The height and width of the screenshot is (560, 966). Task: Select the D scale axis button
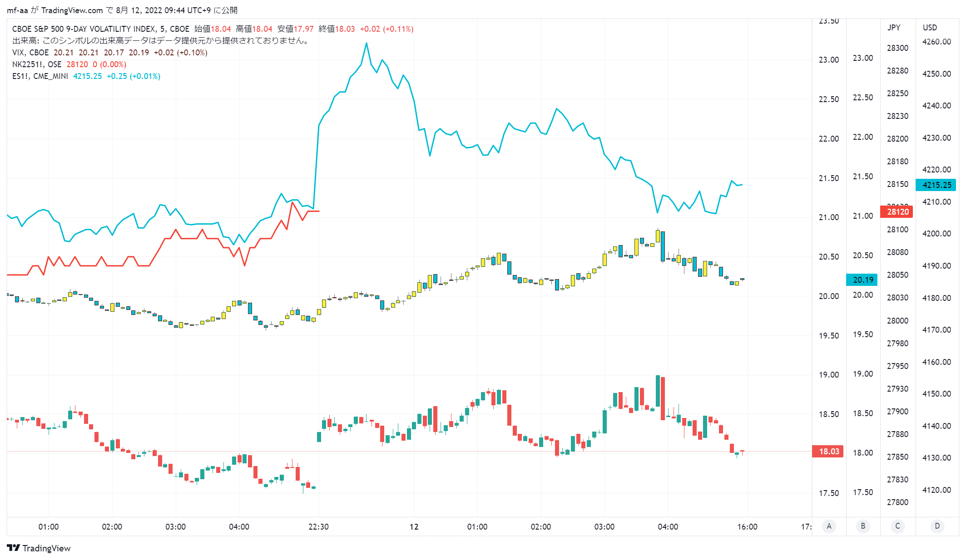[937, 526]
